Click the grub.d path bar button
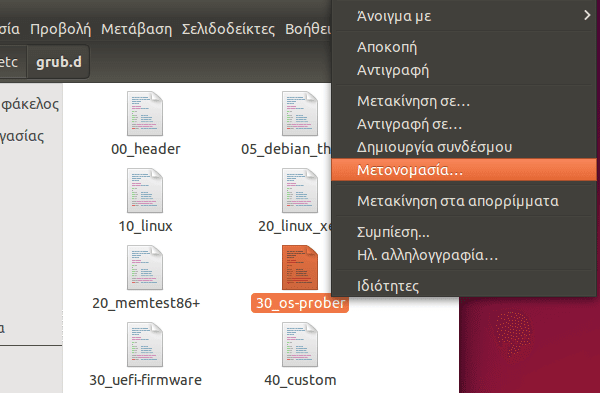The width and height of the screenshot is (600, 393). tap(59, 62)
